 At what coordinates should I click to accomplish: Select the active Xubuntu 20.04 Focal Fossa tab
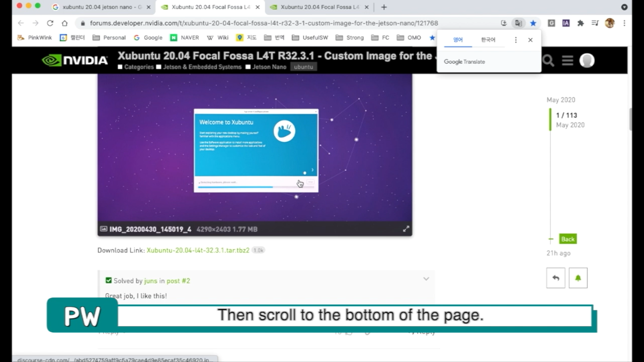click(210, 7)
